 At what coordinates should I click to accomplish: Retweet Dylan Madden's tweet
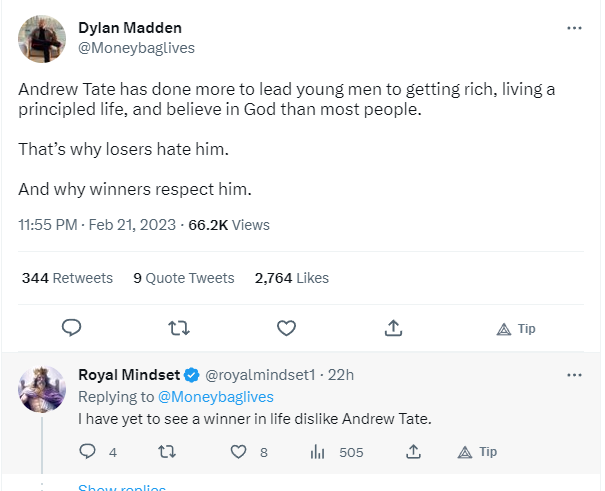coord(179,328)
